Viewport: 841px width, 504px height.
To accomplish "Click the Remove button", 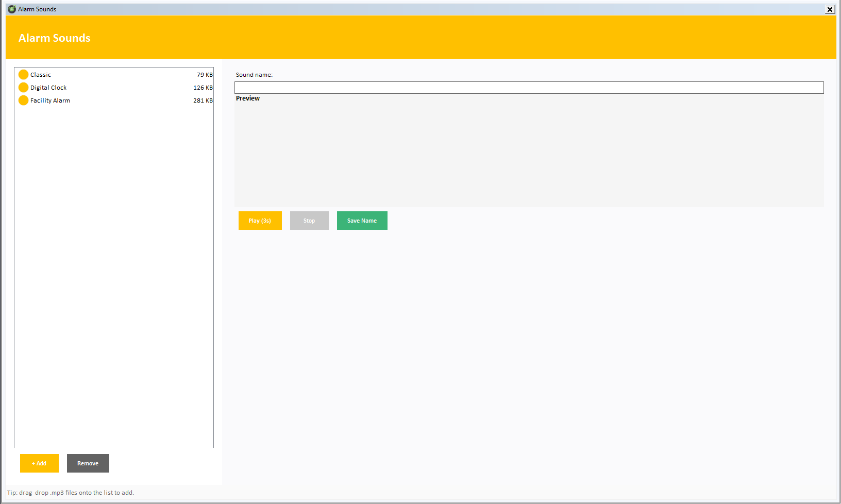I will [88, 463].
